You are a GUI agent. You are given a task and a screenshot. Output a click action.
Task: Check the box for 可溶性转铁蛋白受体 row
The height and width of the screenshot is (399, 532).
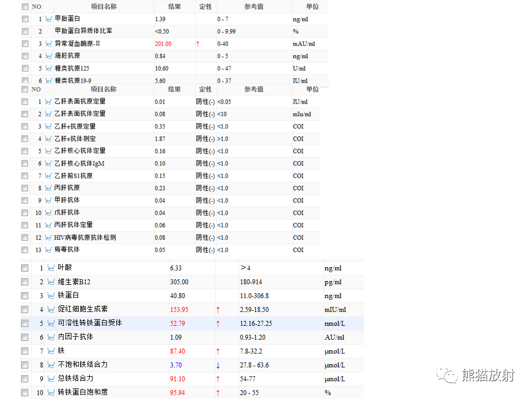(25, 323)
